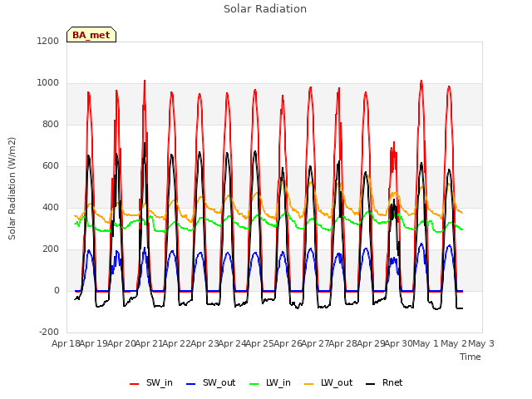Select the LW_in legend entry
The height and width of the screenshot is (399, 532).
tap(270, 382)
